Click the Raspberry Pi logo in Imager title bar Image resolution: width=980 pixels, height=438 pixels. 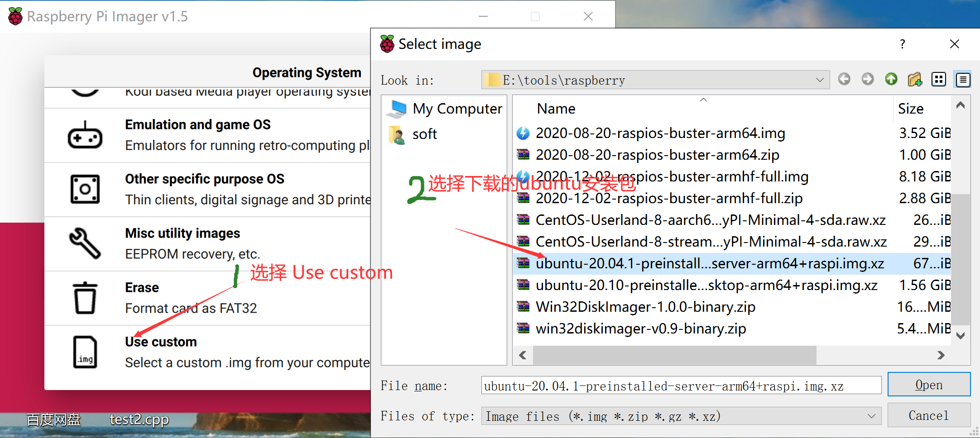coord(15,16)
